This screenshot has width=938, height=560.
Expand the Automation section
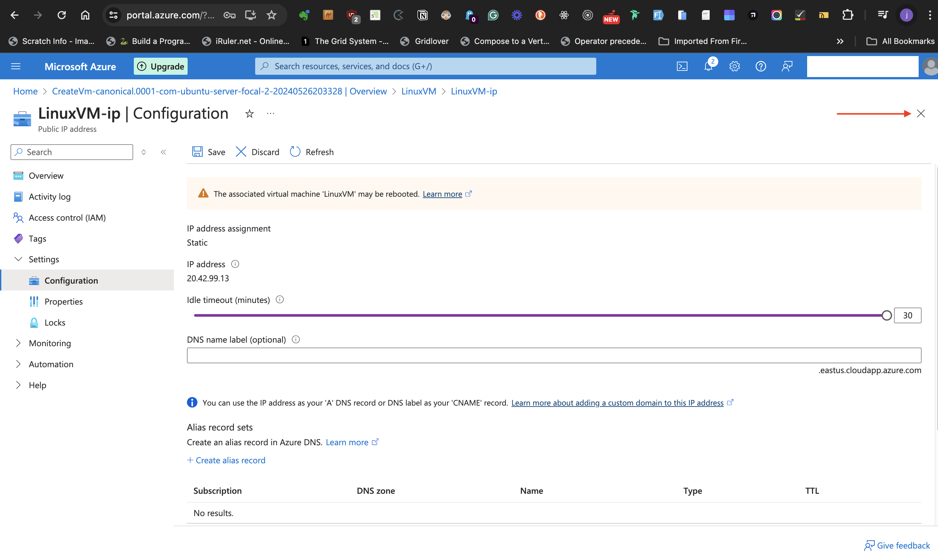[18, 364]
